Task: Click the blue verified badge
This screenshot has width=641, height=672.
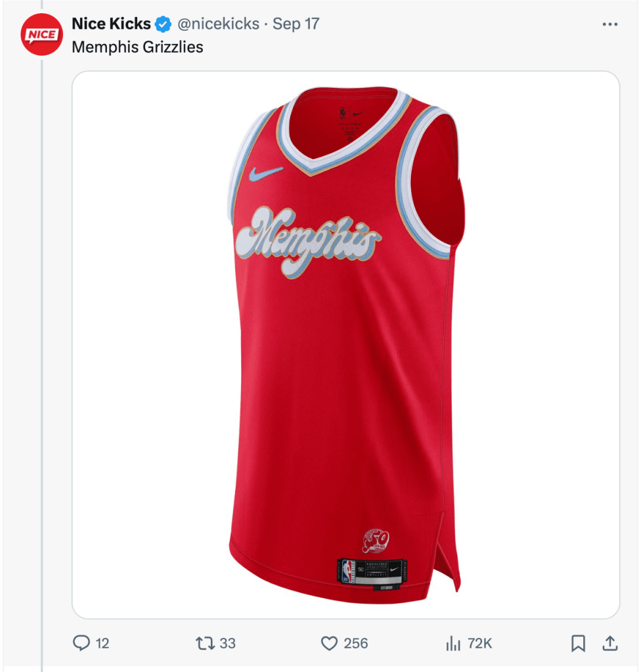Action: coord(164,24)
